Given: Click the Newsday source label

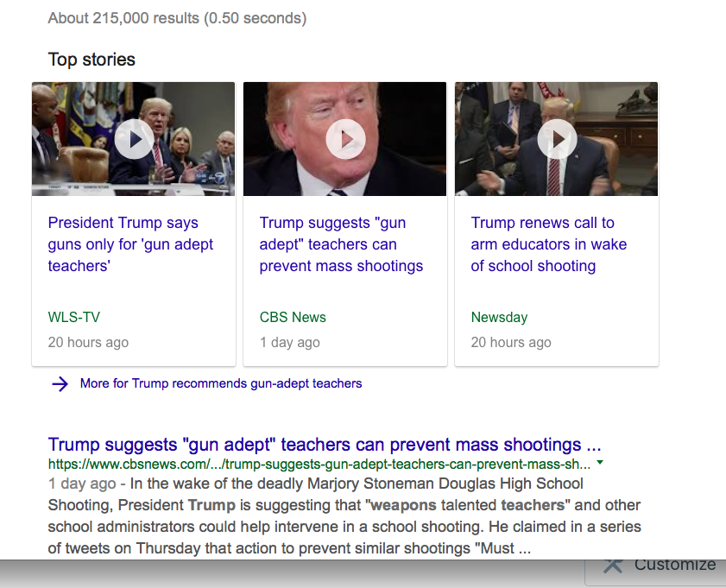Looking at the screenshot, I should coord(499,317).
